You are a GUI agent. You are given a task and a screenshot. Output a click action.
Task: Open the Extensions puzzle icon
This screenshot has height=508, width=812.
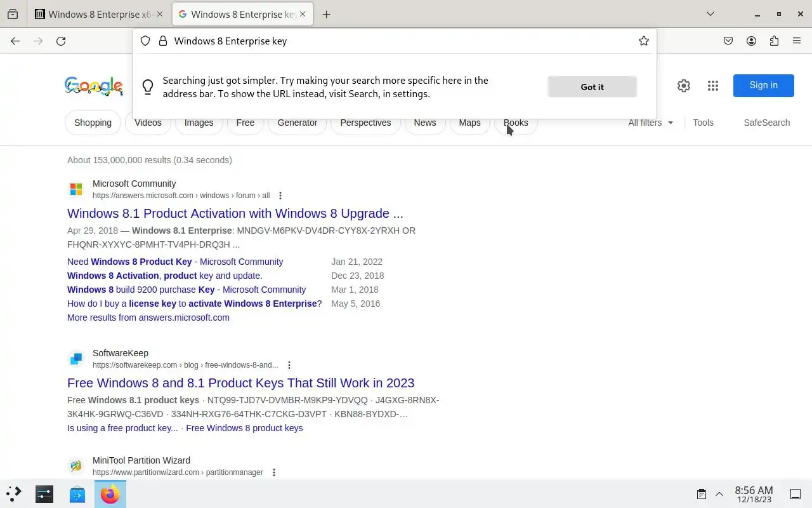(x=774, y=41)
